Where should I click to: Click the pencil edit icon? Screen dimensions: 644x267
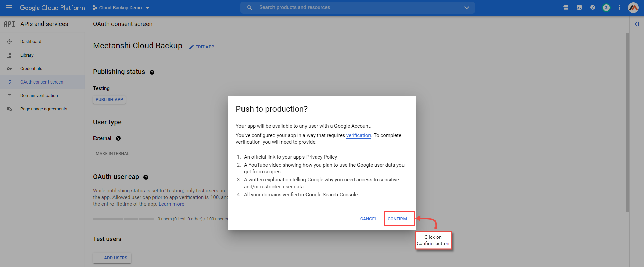click(191, 47)
